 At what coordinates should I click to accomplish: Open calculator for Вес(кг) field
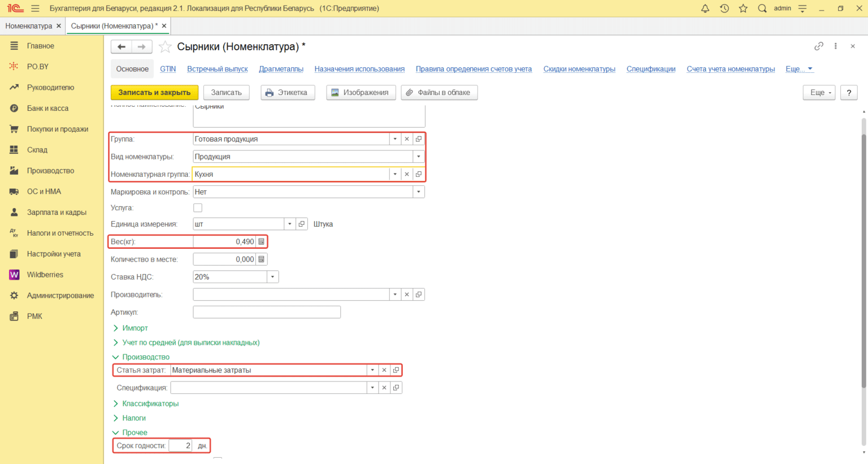261,242
